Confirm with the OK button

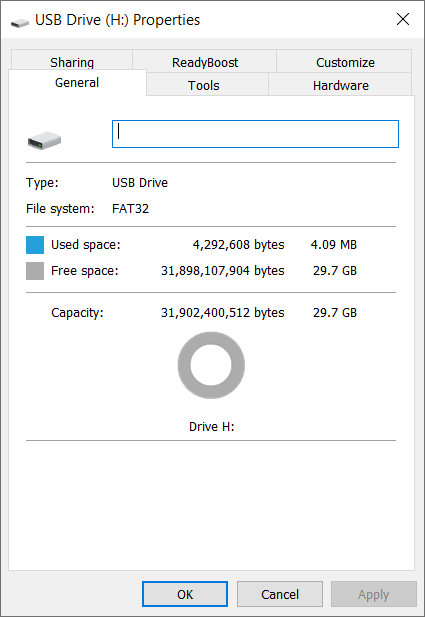(185, 594)
